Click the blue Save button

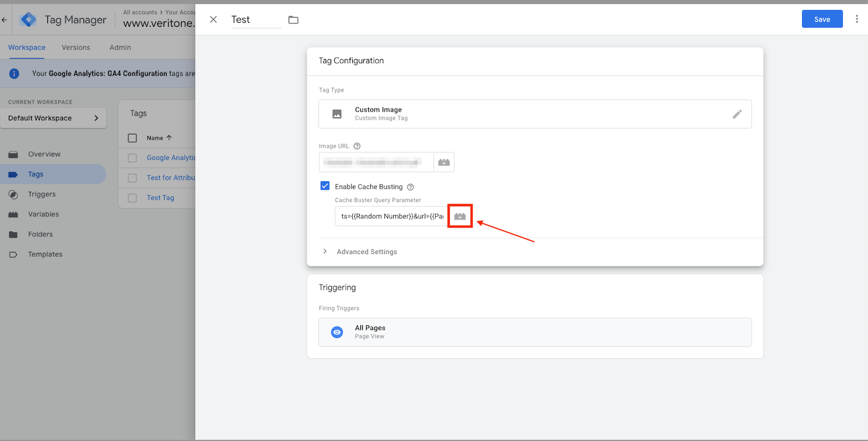click(822, 19)
